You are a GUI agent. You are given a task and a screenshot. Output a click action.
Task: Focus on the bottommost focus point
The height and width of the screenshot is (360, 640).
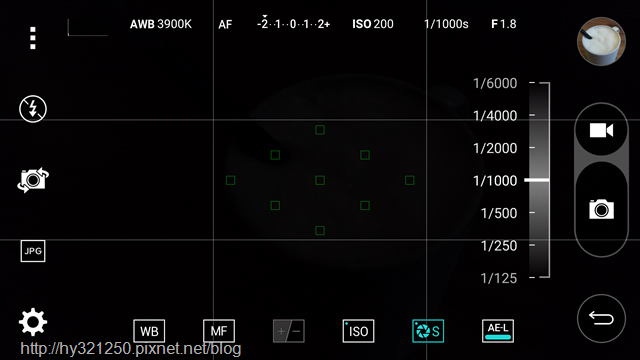(x=320, y=231)
